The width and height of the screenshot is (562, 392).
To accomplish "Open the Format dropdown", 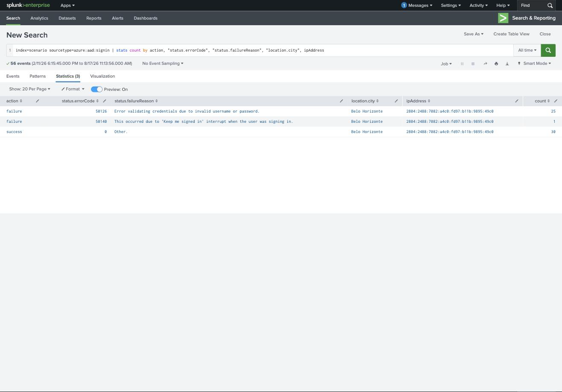I will click(73, 89).
